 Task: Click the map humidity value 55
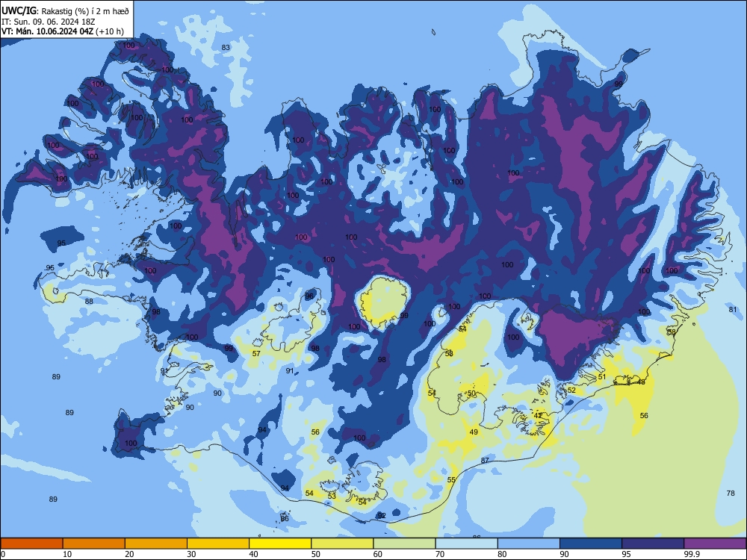tap(452, 480)
